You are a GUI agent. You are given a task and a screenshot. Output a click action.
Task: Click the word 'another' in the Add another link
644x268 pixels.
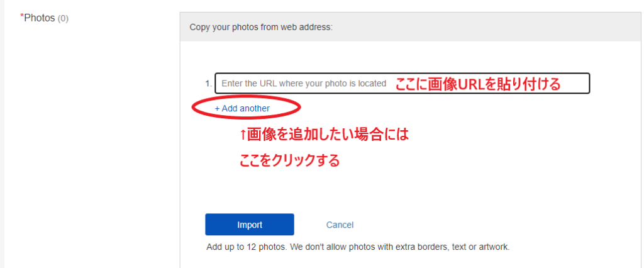[255, 108]
